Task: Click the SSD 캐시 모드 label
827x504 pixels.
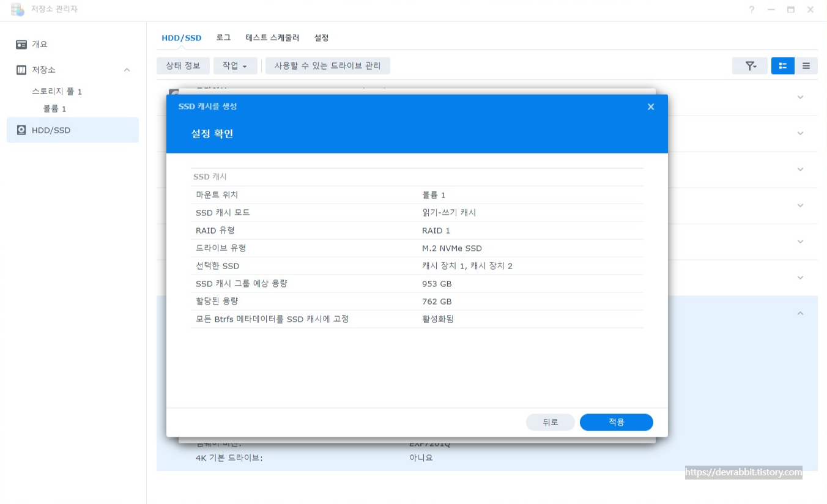Action: [x=223, y=213]
